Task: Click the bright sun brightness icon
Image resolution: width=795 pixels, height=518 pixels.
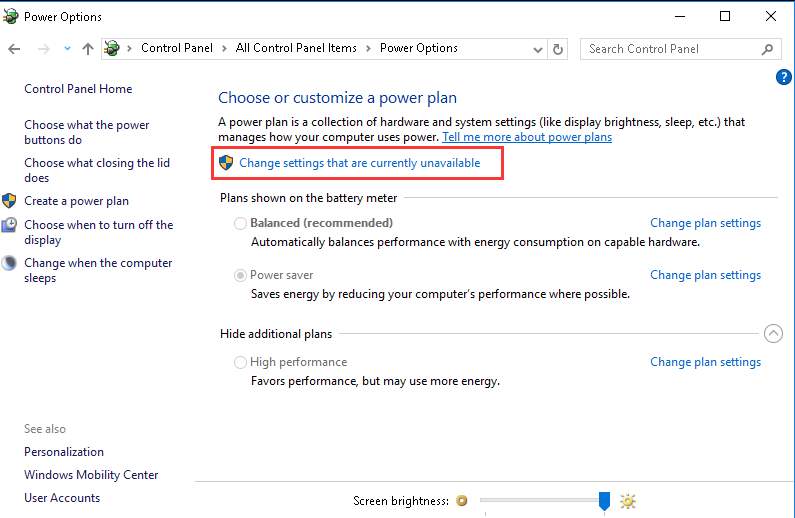Action: (628, 501)
